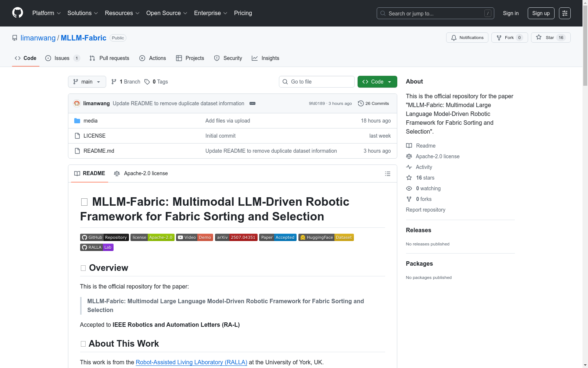Open the outline icon in README header
This screenshot has width=588, height=368.
(x=387, y=174)
